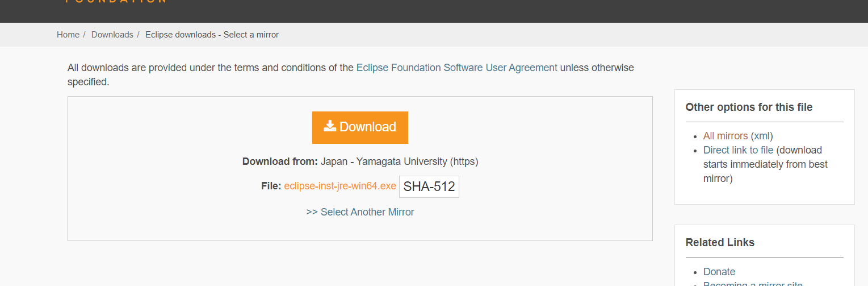Open Eclipse Foundation Software User Agreement link
The width and height of the screenshot is (868, 286).
[457, 68]
